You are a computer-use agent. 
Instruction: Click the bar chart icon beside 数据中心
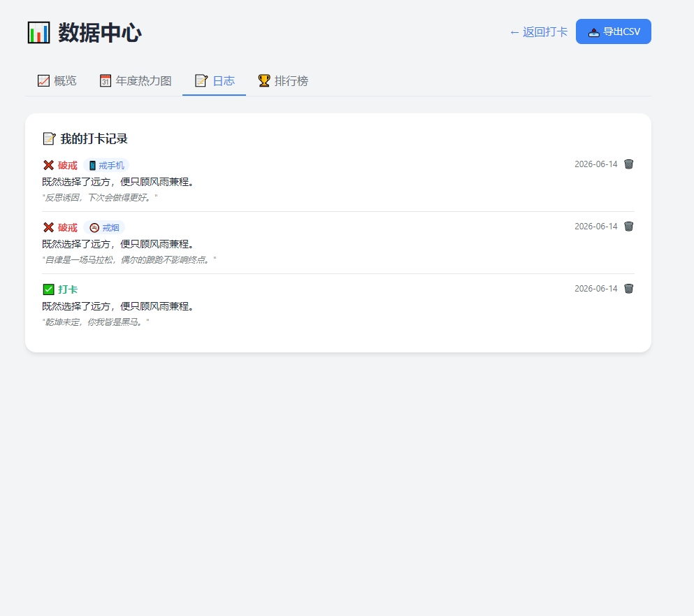[38, 32]
